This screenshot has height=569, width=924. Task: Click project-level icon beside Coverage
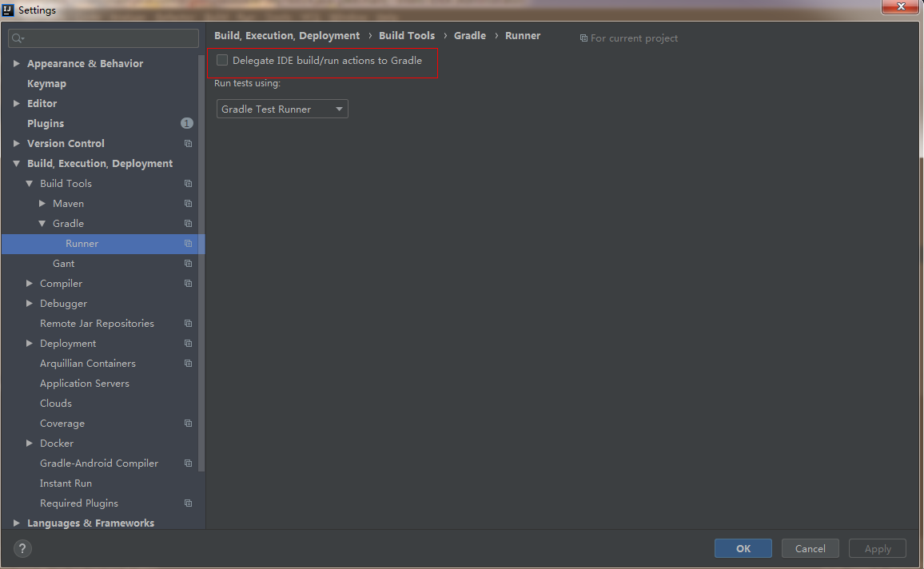coord(188,424)
